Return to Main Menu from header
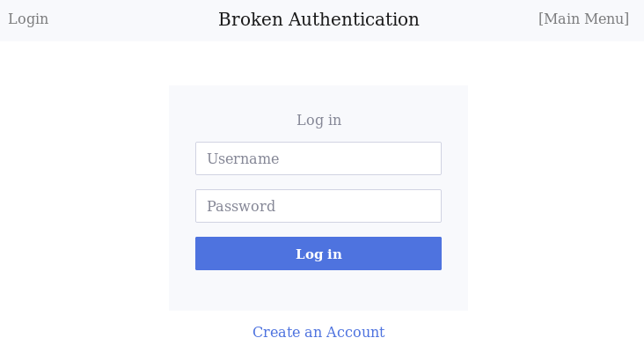The image size is (644, 360). 583,19
